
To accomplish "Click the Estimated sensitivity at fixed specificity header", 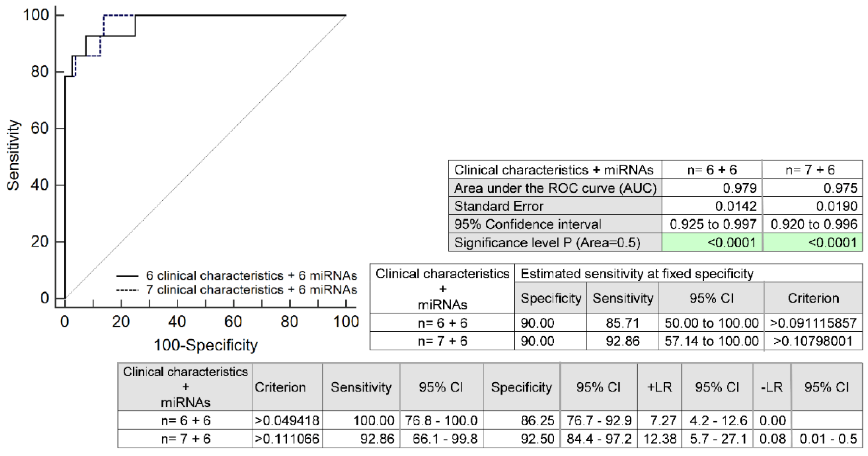I will pyautogui.click(x=637, y=274).
